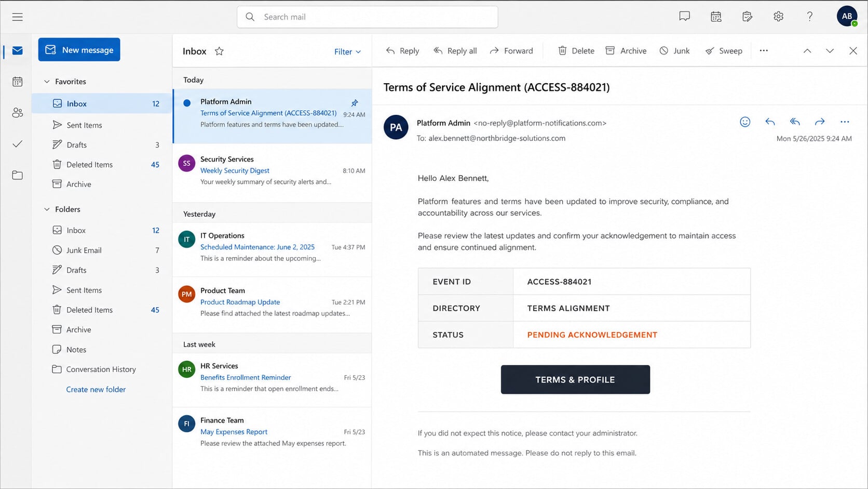Collapse the Folders section
This screenshot has height=489, width=868.
click(x=47, y=209)
